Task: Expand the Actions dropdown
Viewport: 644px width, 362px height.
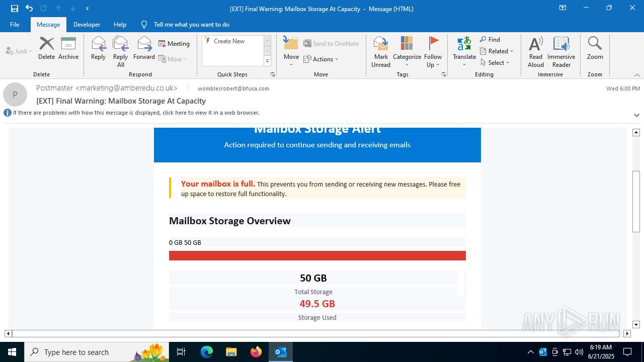Action: tap(321, 59)
